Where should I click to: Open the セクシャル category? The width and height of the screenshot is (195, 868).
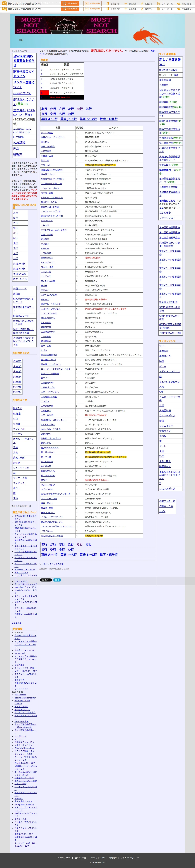coord(19,429)
